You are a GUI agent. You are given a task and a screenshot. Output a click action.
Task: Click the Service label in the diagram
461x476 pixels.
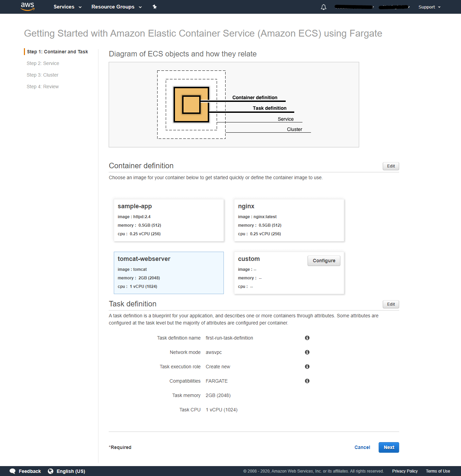point(286,119)
